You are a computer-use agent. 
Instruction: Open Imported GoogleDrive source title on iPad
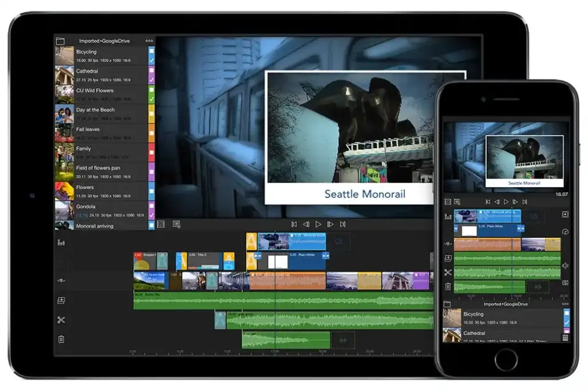105,41
